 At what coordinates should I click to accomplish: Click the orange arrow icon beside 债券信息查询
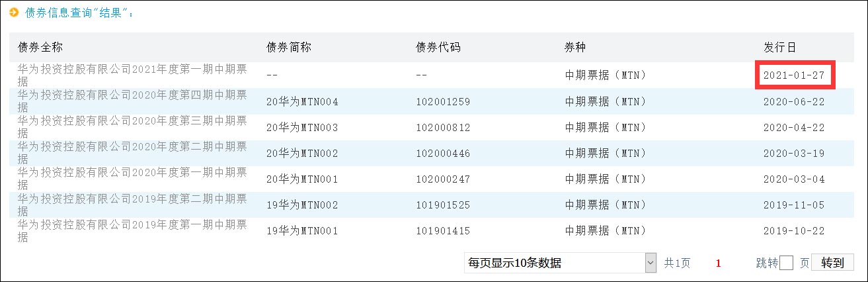(x=13, y=13)
